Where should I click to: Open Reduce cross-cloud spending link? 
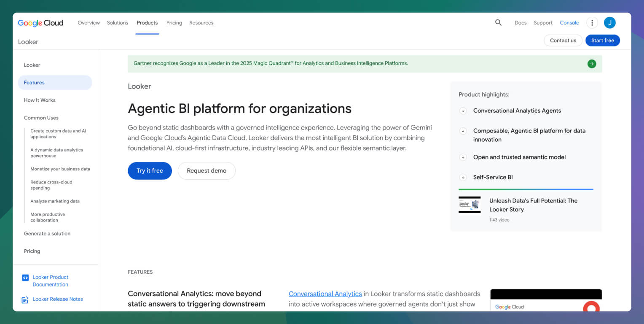(51, 185)
